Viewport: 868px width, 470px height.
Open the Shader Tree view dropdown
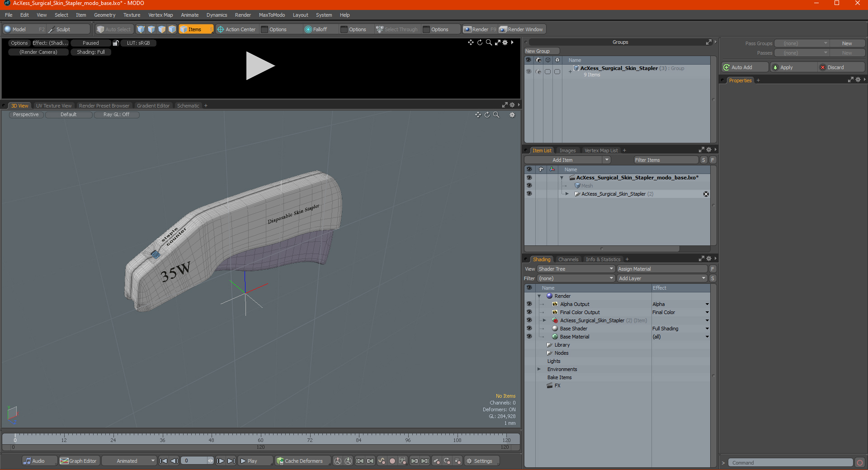tap(576, 269)
